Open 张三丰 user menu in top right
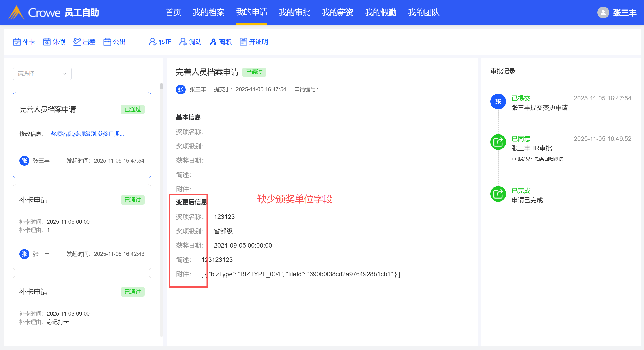This screenshot has width=644, height=350. click(x=624, y=13)
